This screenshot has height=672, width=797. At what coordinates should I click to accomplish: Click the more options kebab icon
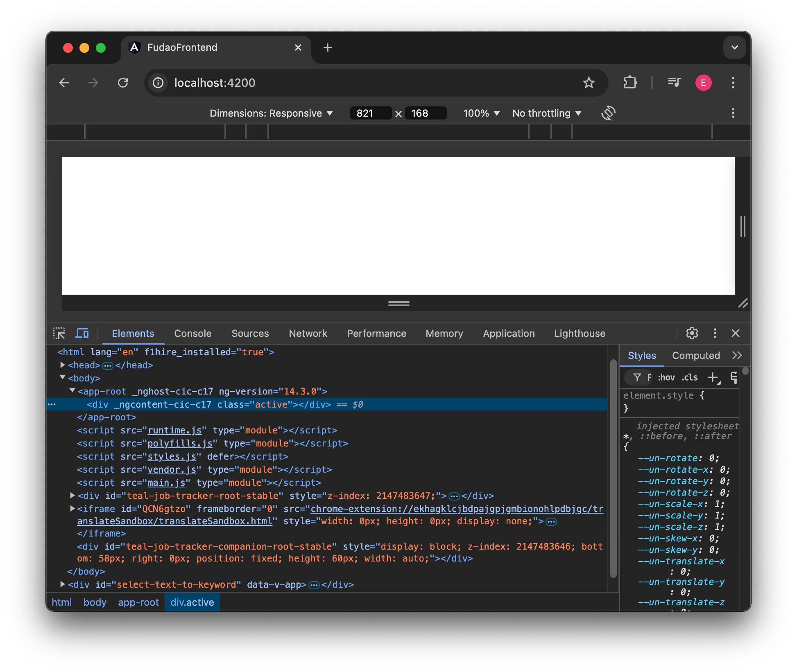click(x=714, y=333)
